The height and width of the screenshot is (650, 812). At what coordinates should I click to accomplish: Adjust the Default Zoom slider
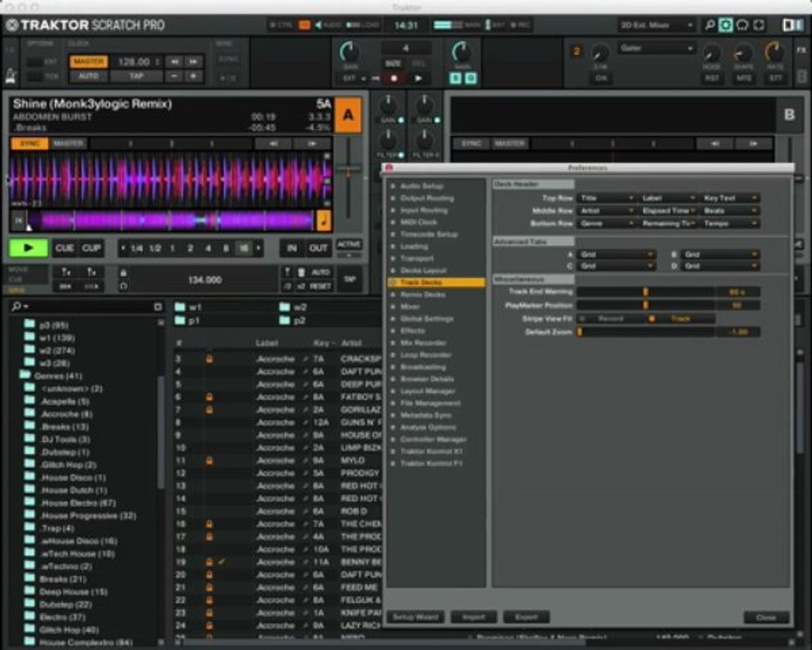pos(645,331)
